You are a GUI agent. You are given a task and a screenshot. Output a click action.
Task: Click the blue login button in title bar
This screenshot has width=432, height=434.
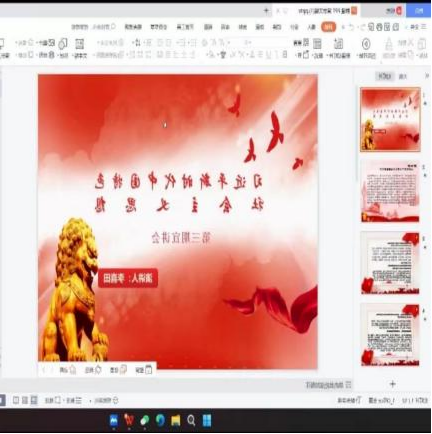[x=420, y=11]
